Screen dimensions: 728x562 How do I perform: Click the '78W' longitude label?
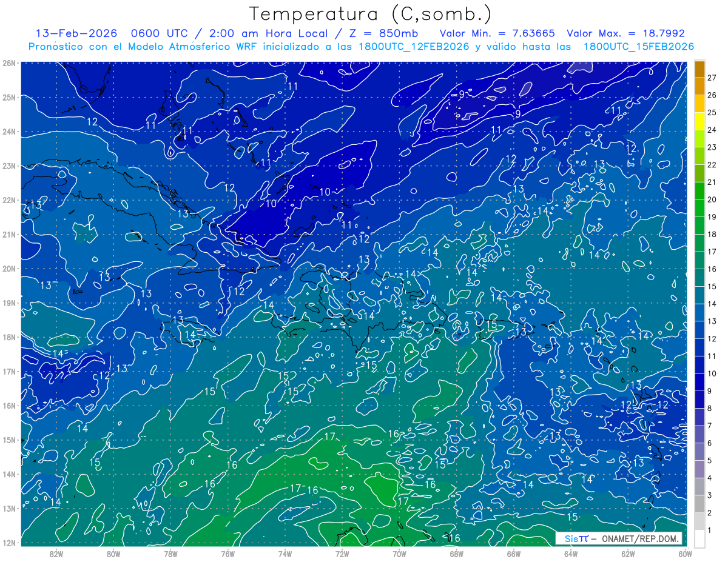click(170, 554)
